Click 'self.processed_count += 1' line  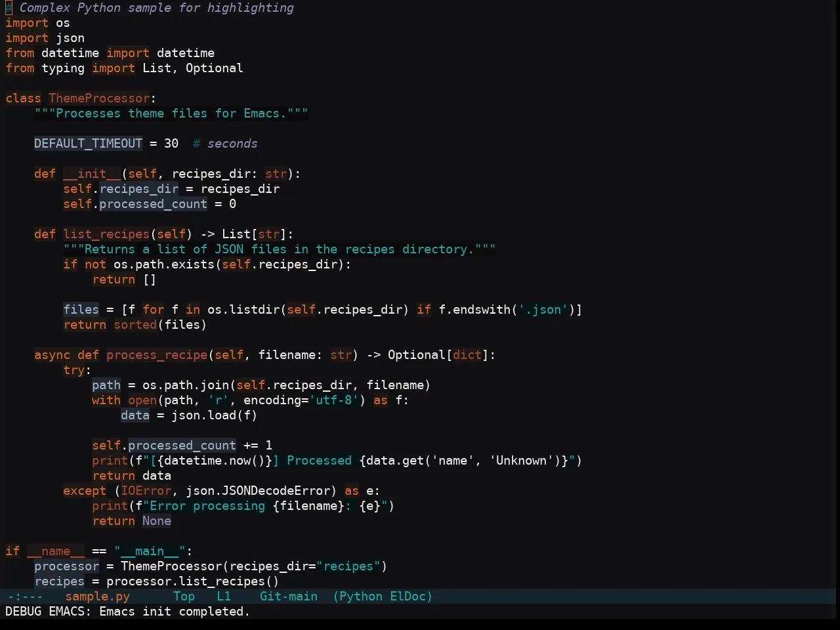tap(182, 446)
